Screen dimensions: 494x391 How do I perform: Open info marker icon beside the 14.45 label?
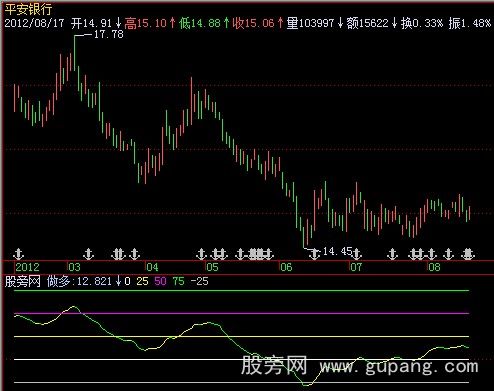click(x=314, y=254)
